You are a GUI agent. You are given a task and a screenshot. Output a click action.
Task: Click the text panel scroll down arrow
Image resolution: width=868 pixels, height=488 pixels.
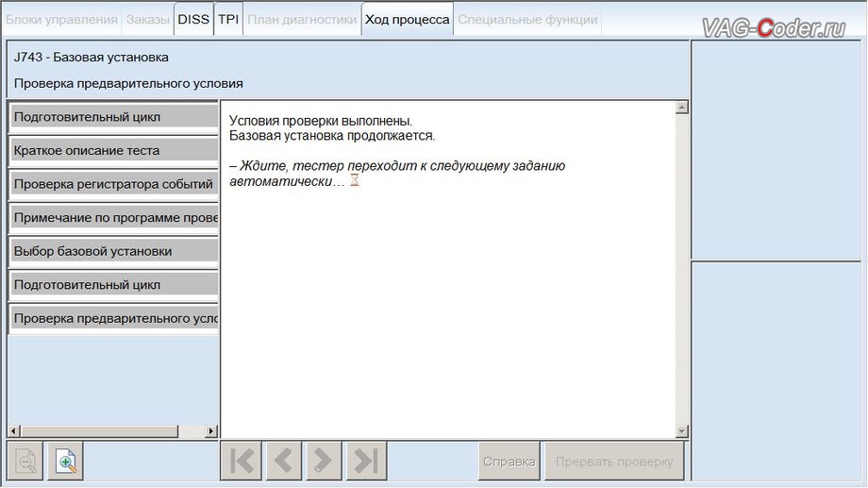click(x=682, y=431)
